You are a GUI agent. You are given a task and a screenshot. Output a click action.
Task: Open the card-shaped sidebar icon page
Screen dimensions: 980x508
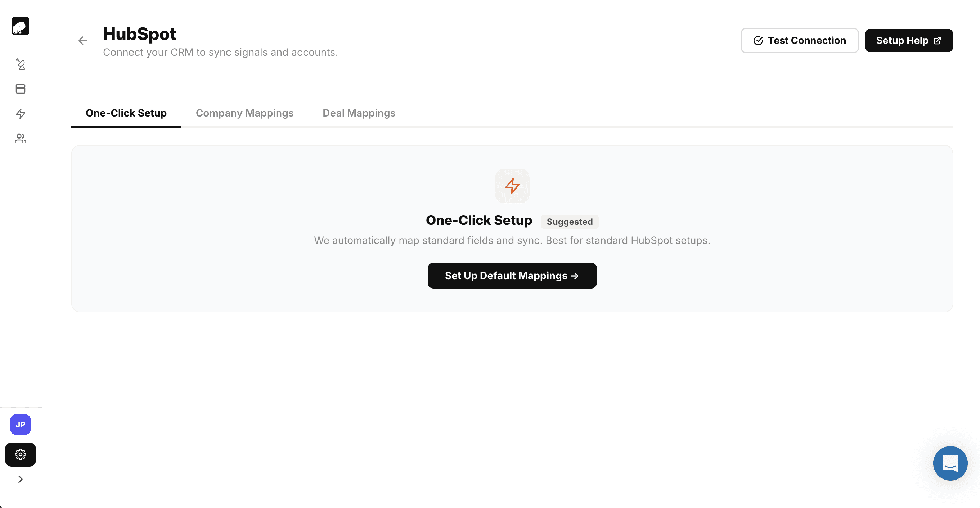(x=21, y=89)
